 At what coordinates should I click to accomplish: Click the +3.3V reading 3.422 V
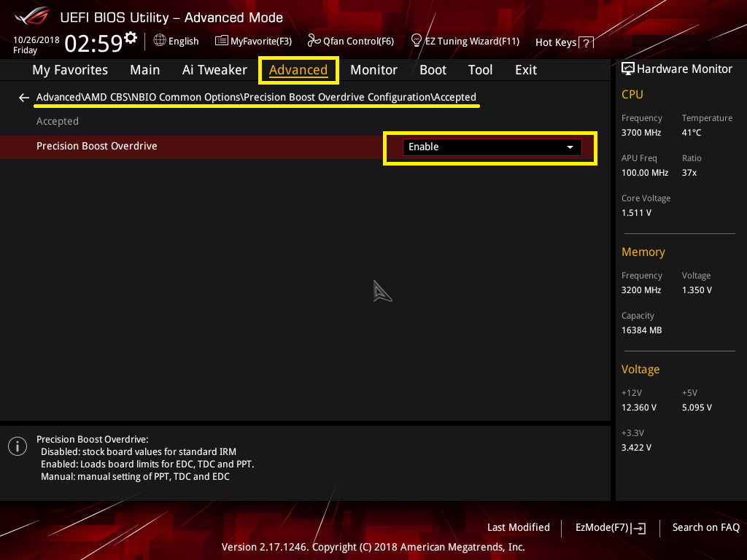636,448
